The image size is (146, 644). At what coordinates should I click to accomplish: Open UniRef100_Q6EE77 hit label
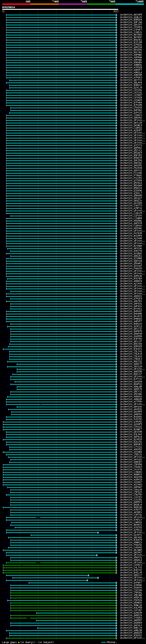pyautogui.click(x=131, y=364)
